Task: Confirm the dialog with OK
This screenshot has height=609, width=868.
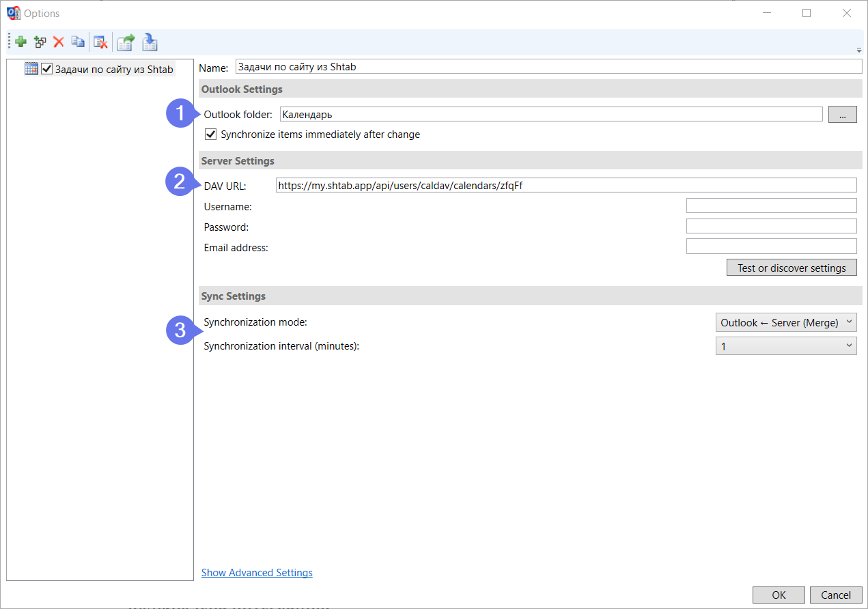Action: point(779,595)
